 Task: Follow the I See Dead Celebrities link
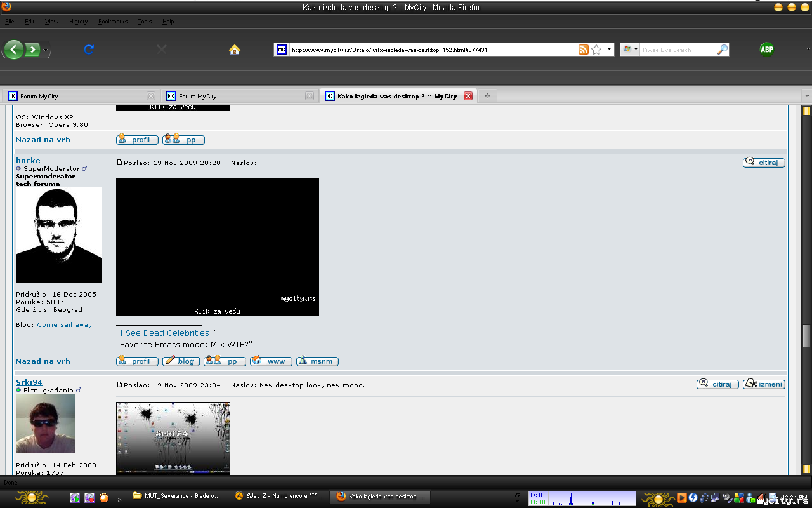(166, 333)
